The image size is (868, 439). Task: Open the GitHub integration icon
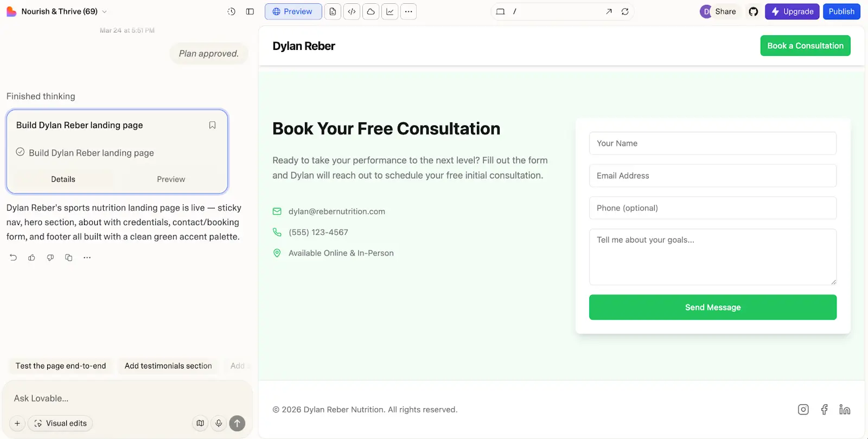pos(753,11)
